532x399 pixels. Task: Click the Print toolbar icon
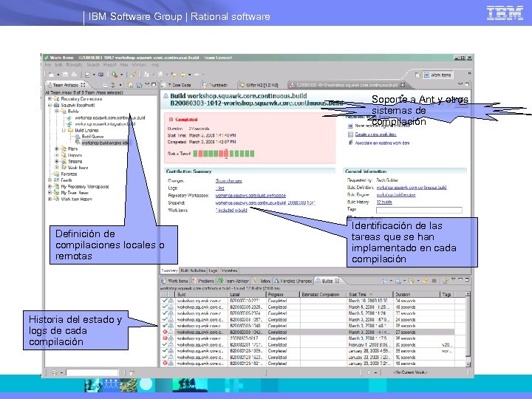coord(74,75)
